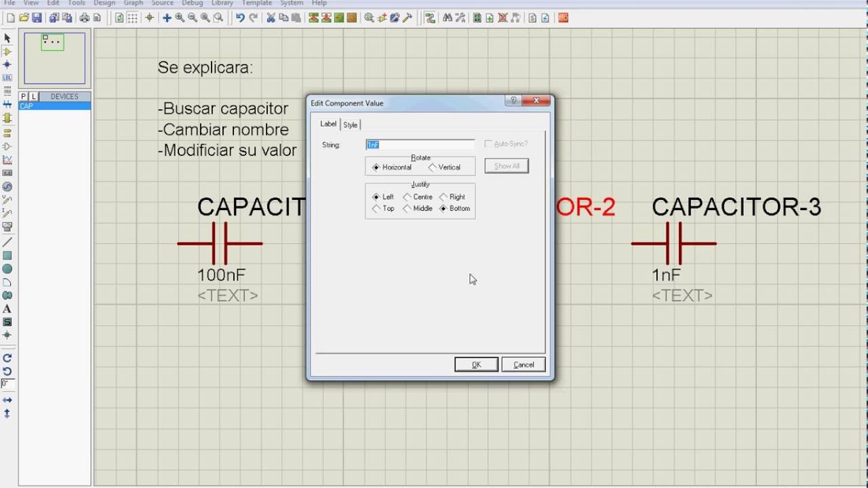
Task: Click the overview map thumbnail
Action: [x=55, y=58]
